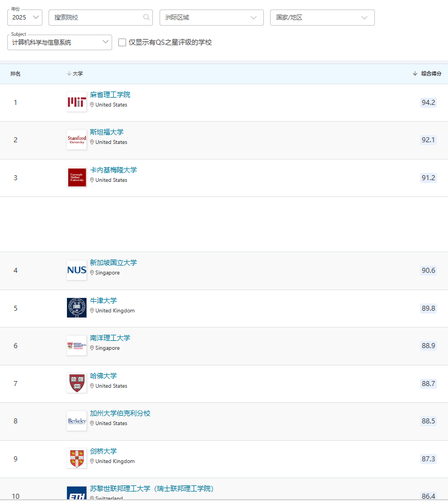
Task: Click the Stanford University logo
Action: pyautogui.click(x=76, y=139)
